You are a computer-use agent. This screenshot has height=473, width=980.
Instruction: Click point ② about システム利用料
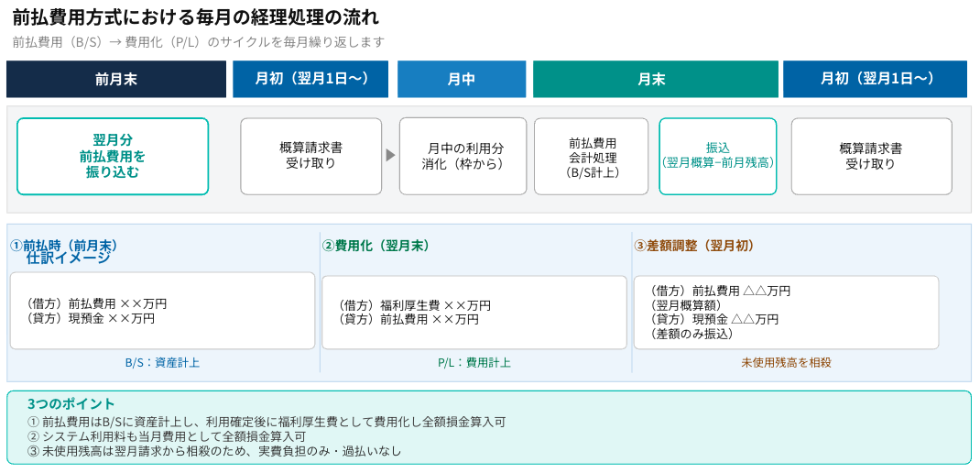coord(167,436)
